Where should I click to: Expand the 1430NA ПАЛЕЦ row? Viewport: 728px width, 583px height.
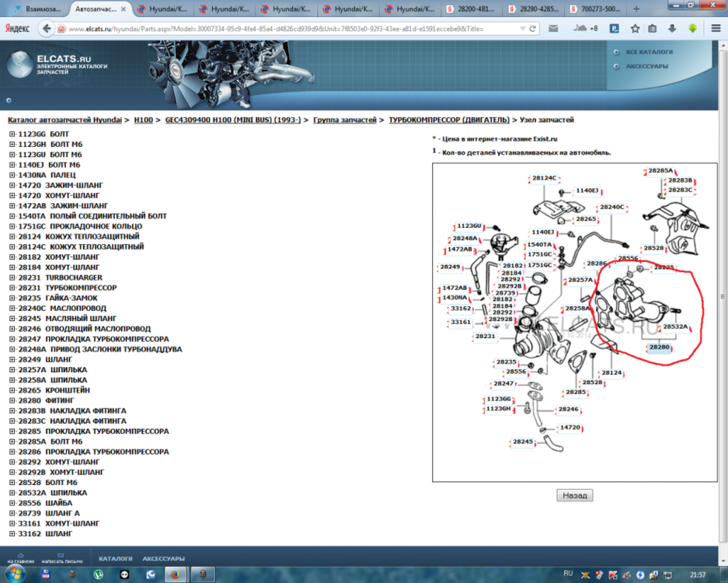point(12,175)
